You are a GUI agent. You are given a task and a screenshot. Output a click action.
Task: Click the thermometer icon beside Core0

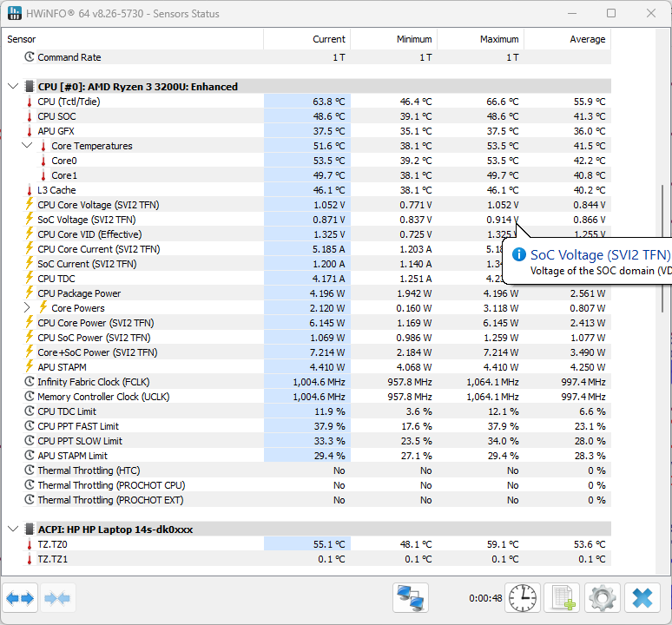pyautogui.click(x=43, y=161)
